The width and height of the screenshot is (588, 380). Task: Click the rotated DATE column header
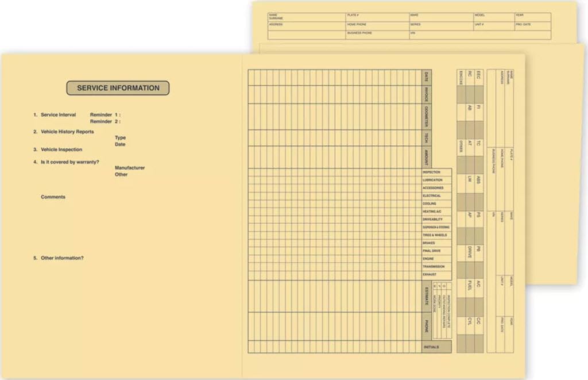[x=427, y=78]
